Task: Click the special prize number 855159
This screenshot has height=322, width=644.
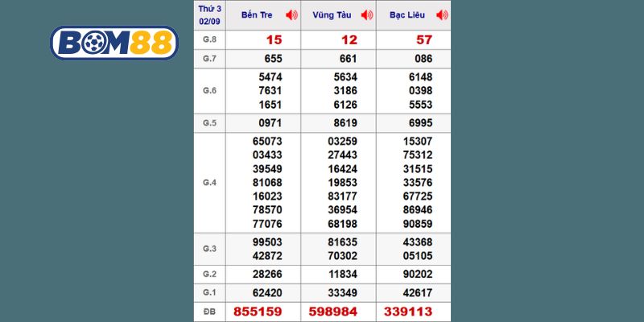Action: click(258, 312)
